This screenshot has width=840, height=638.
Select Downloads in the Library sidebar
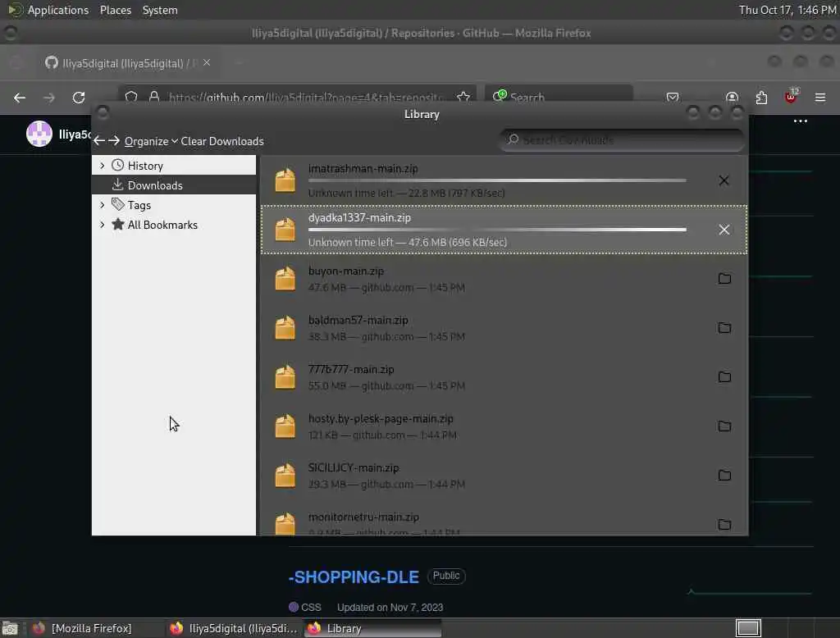[174, 185]
